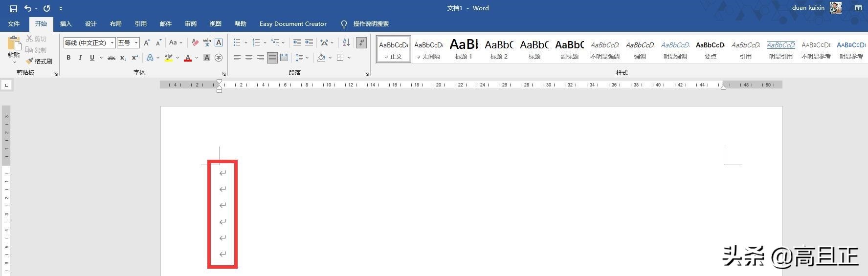Click the Format Painter (格式刷) button
Screen dimensions: 868x276
39,61
